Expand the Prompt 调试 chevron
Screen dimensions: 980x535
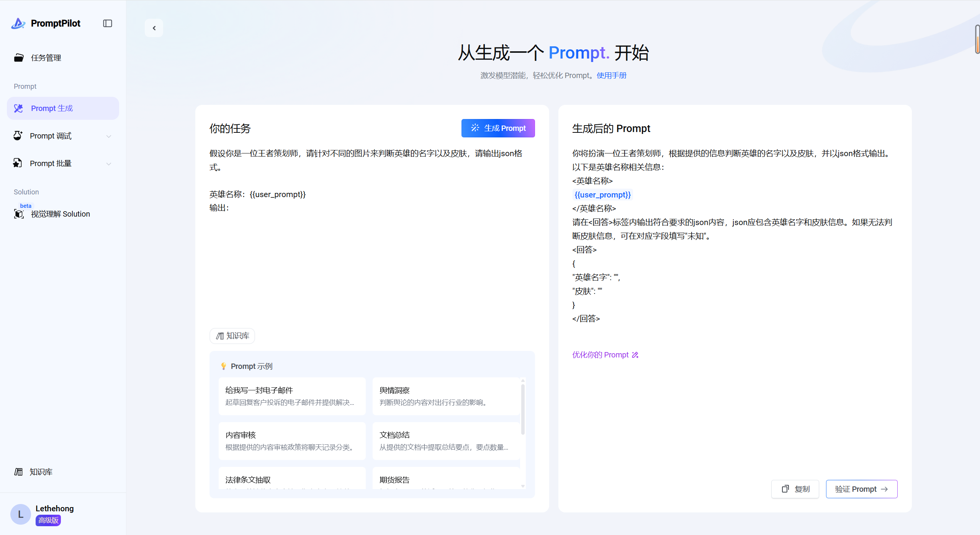[109, 136]
